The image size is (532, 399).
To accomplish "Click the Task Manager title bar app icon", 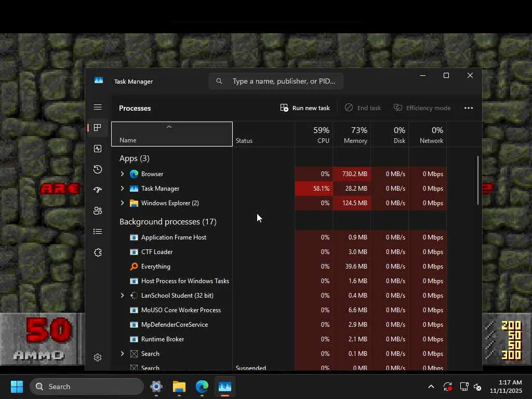I will 99,81.
